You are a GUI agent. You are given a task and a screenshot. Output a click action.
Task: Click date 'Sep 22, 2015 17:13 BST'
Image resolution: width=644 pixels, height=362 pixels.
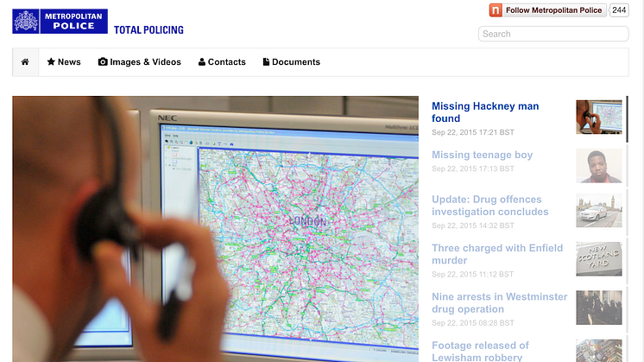click(x=473, y=168)
